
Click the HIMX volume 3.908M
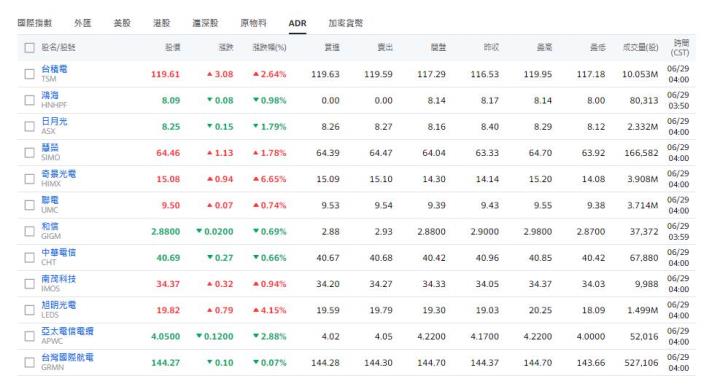pos(643,179)
